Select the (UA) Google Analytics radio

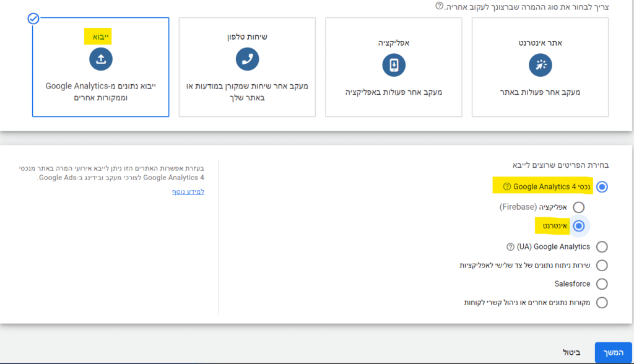(602, 247)
